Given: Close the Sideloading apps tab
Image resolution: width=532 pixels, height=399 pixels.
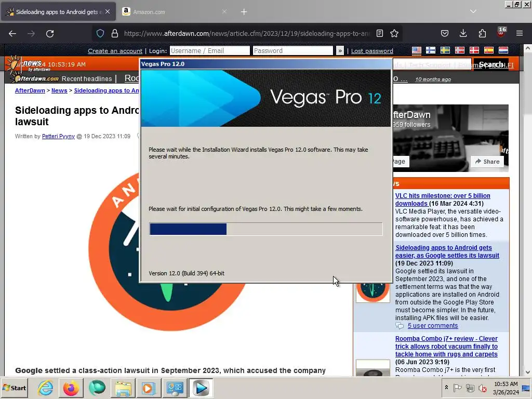Looking at the screenshot, I should (108, 11).
